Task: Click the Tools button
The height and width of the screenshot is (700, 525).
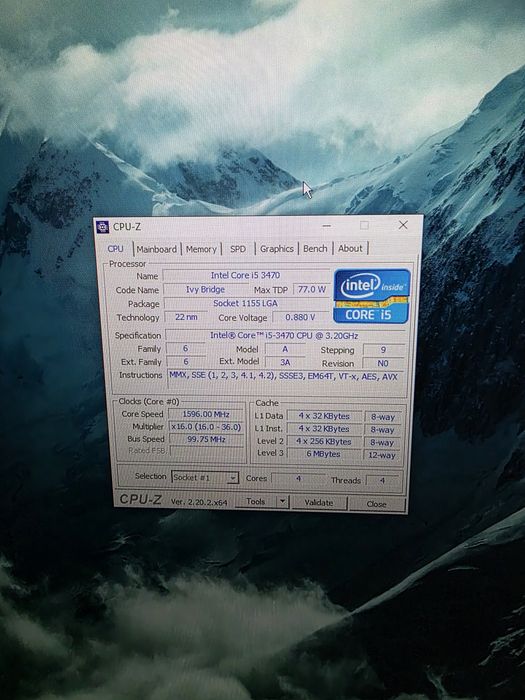Action: 255,501
